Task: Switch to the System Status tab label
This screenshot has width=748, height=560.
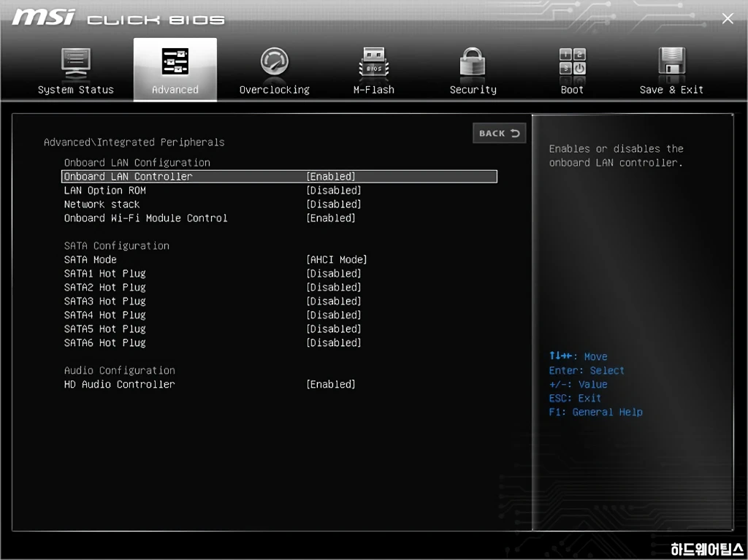Action: 76,90
